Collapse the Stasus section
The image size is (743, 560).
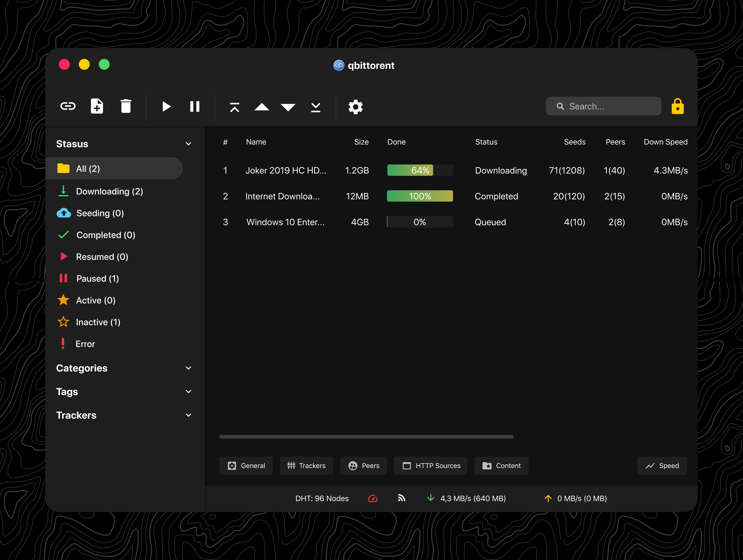(188, 144)
